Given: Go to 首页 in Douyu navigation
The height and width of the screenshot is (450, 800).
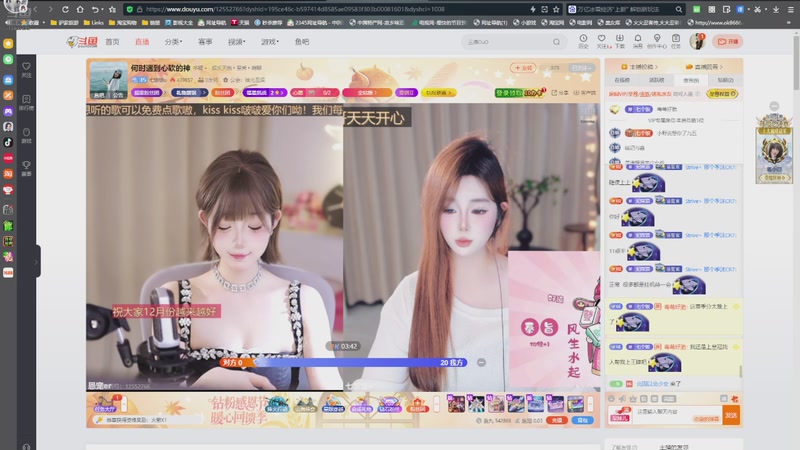Looking at the screenshot, I should pos(112,42).
